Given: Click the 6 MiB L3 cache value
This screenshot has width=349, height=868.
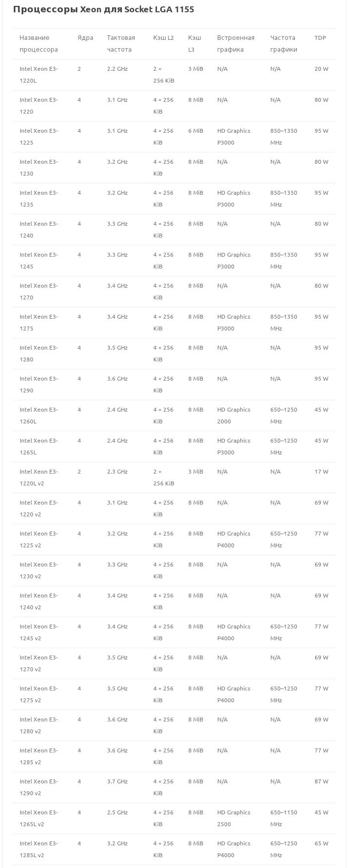Looking at the screenshot, I should pyautogui.click(x=195, y=131).
